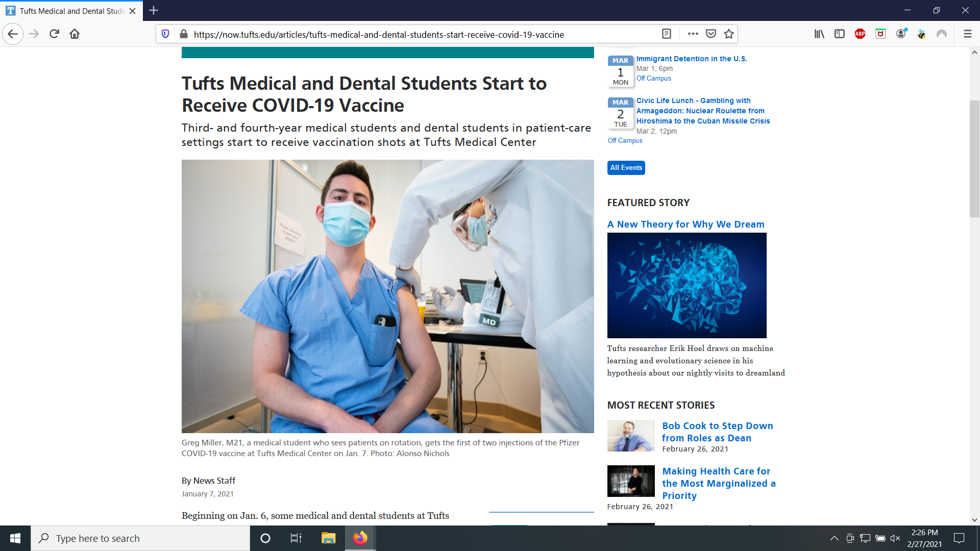Click the Firefox reload page icon
Image resolution: width=980 pixels, height=551 pixels.
coord(55,34)
